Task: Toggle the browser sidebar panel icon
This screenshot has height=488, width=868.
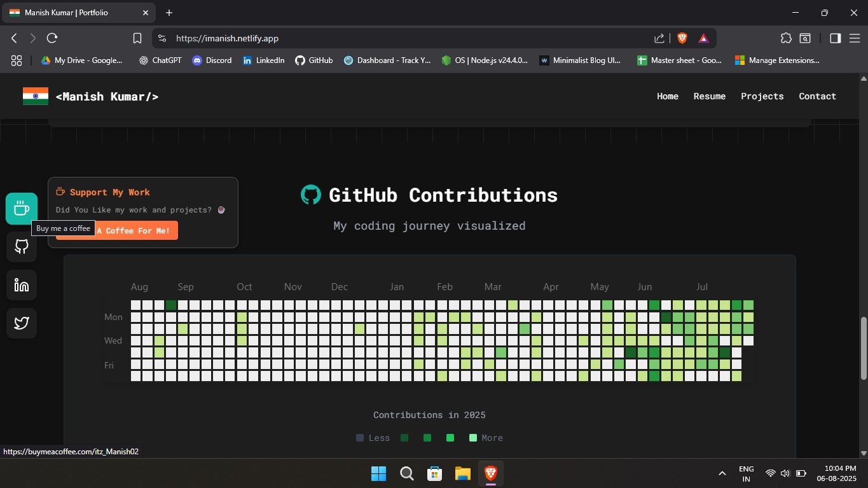Action: pos(836,38)
